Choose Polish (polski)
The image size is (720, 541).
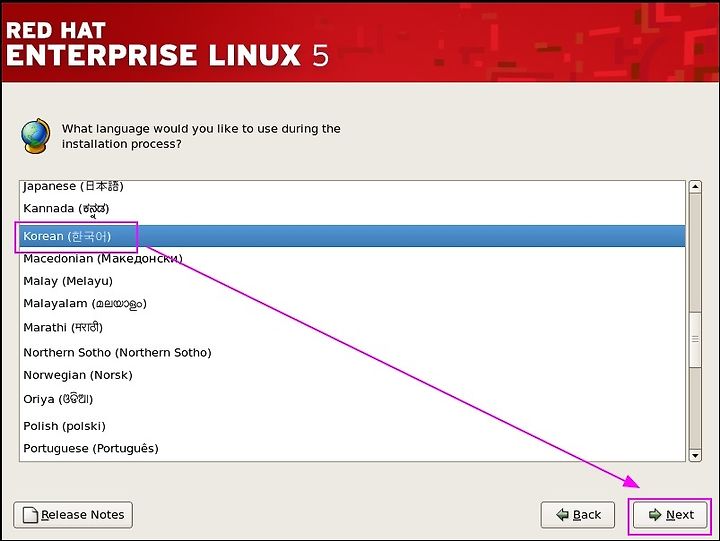(352, 426)
